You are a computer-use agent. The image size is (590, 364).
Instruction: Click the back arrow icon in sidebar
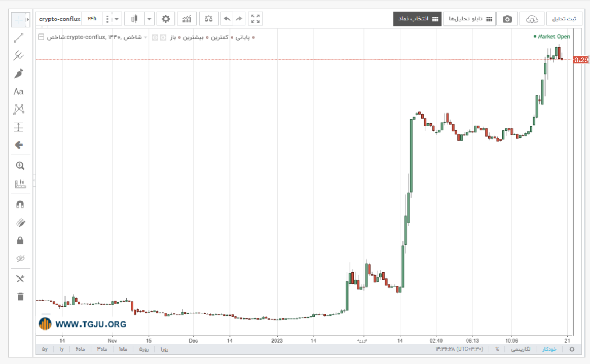[19, 145]
